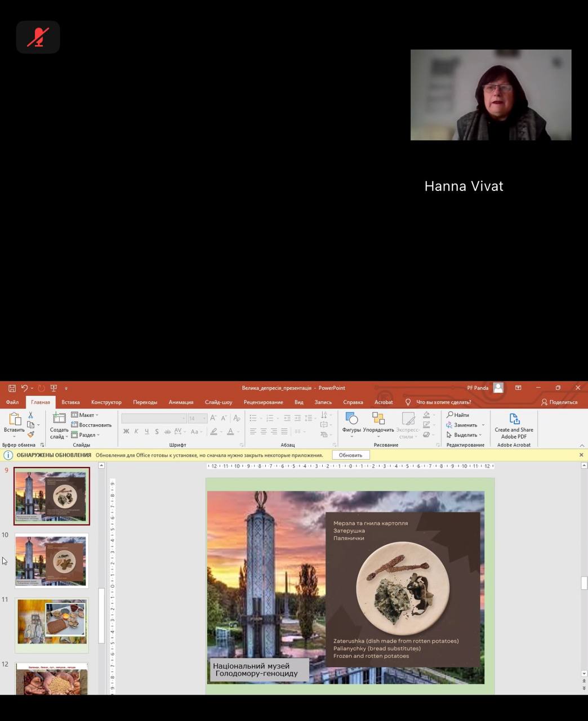
Task: Toggle italic (К) formatting
Action: (136, 431)
